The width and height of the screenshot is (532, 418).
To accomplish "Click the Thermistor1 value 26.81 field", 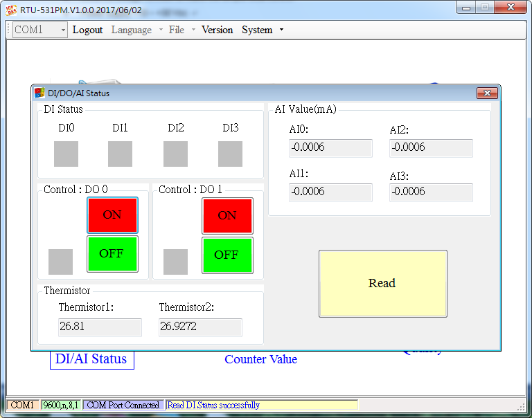I will 100,327.
